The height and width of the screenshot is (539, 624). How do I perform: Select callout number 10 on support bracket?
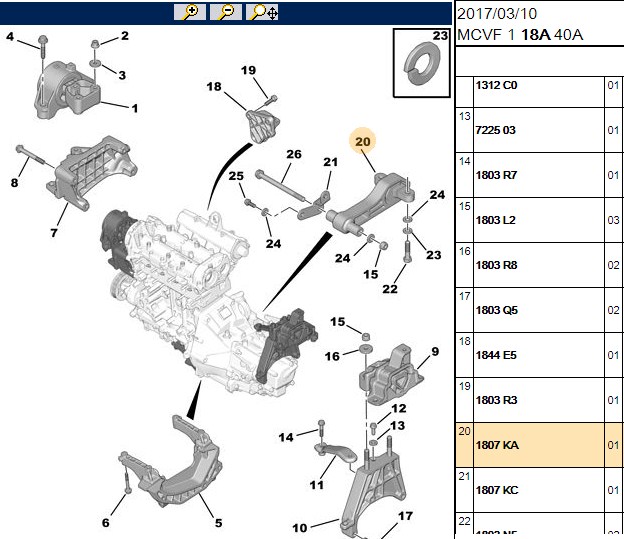pos(300,528)
